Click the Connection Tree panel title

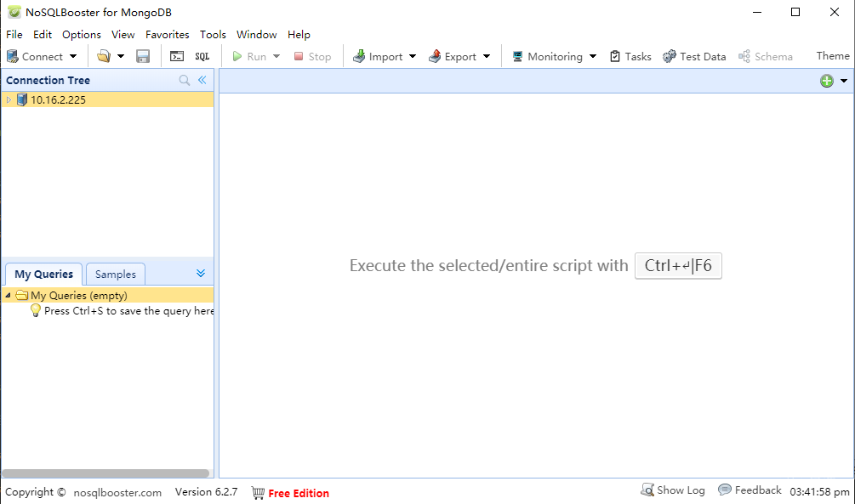[48, 80]
